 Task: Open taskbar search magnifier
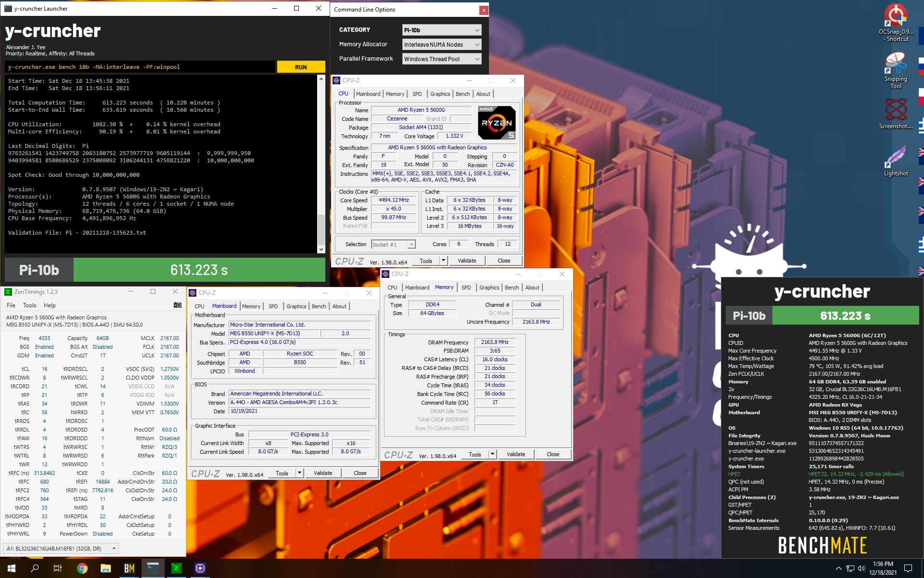tap(35, 568)
